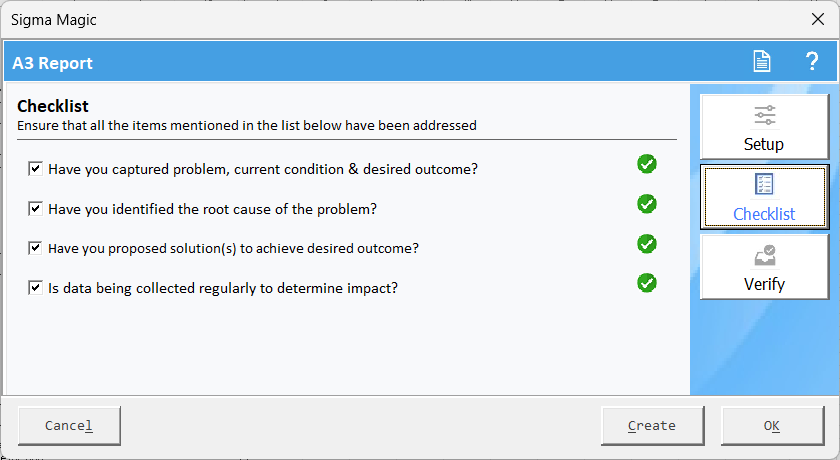The image size is (840, 460).
Task: Click green check icon beside root cause question
Action: pyautogui.click(x=647, y=204)
